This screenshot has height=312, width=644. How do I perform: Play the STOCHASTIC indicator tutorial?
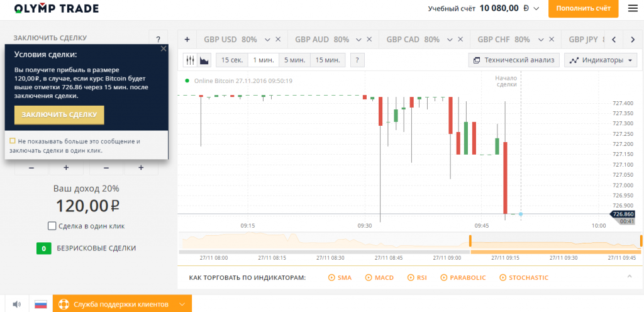[524, 277]
